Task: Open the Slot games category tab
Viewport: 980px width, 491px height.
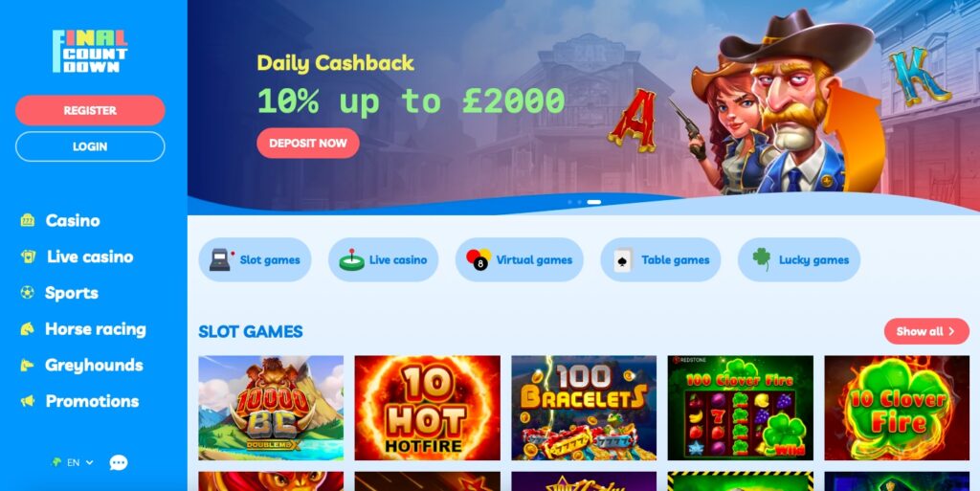Action: coord(255,259)
